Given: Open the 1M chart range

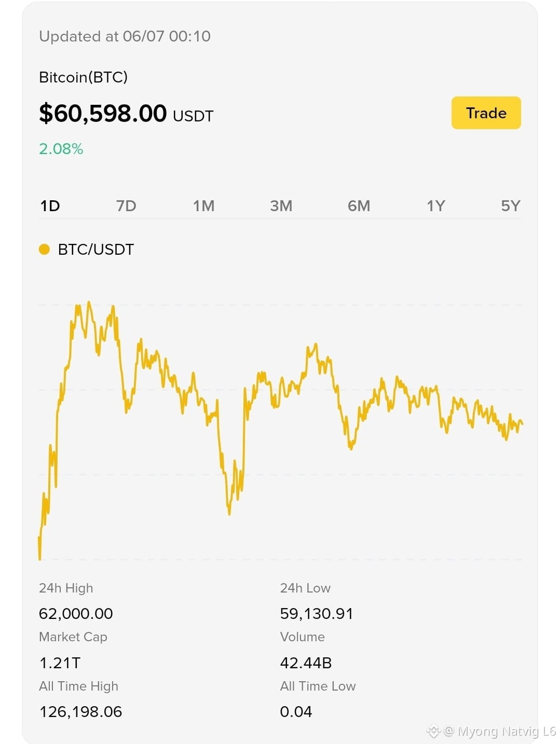Looking at the screenshot, I should coord(203,206).
